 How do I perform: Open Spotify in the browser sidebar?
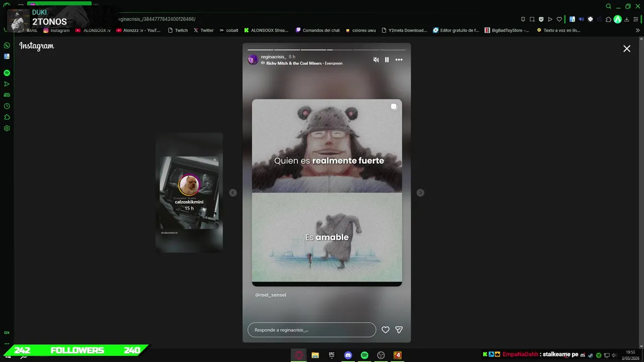click(7, 73)
